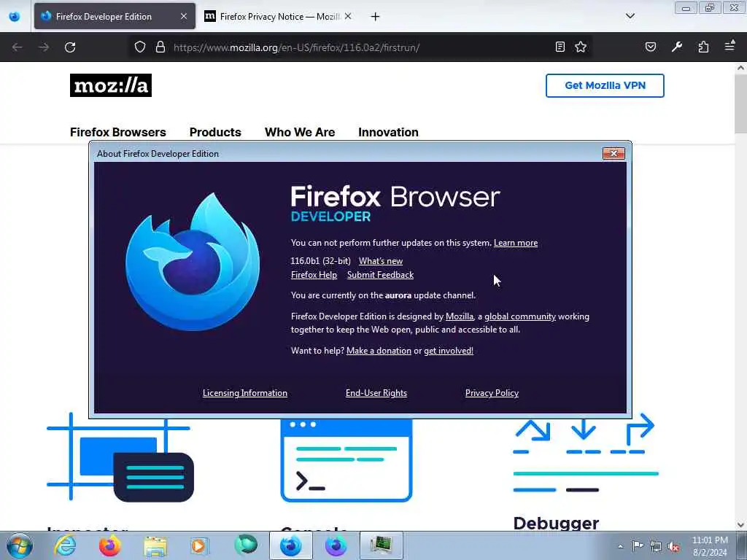The width and height of the screenshot is (747, 560).
Task: Click the network tray icon
Action: tap(656, 546)
